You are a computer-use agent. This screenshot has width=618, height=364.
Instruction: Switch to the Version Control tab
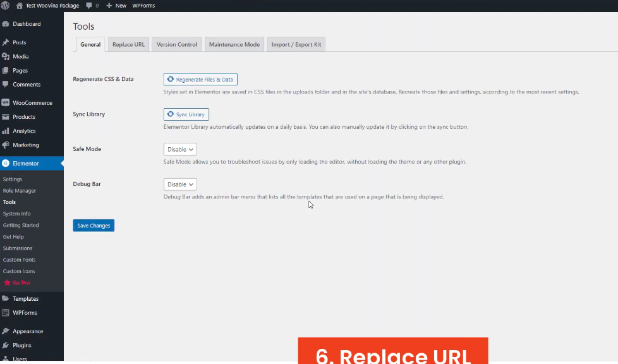(x=177, y=45)
